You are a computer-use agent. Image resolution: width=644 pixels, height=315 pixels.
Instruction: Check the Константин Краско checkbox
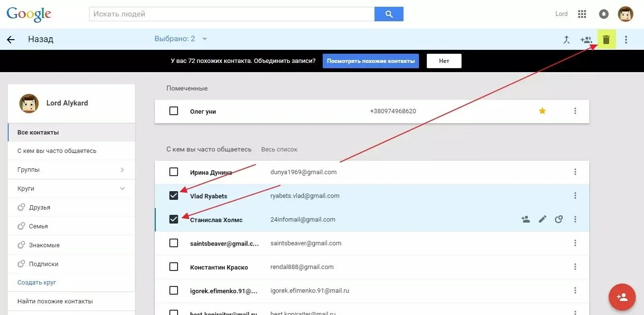(174, 267)
